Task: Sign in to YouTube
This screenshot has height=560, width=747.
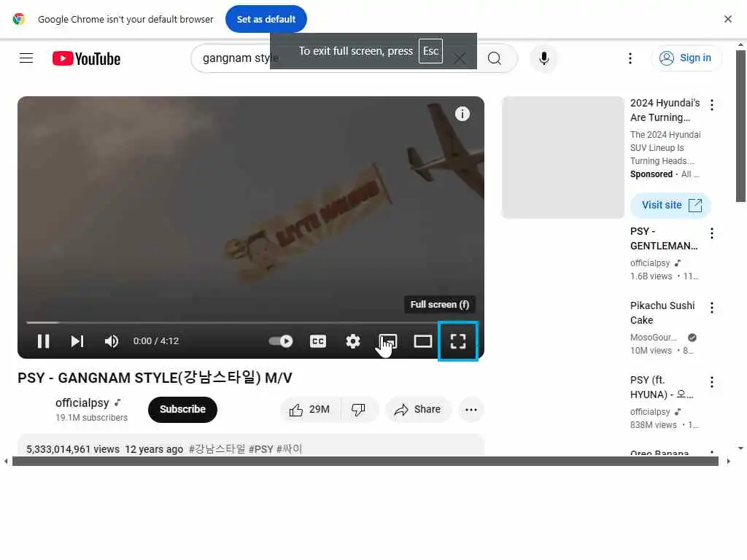Action: pyautogui.click(x=686, y=58)
